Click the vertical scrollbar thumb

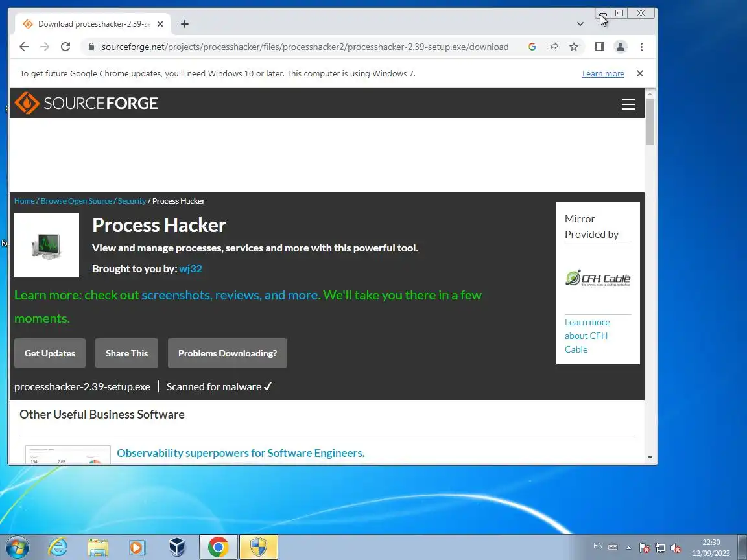[x=650, y=122]
